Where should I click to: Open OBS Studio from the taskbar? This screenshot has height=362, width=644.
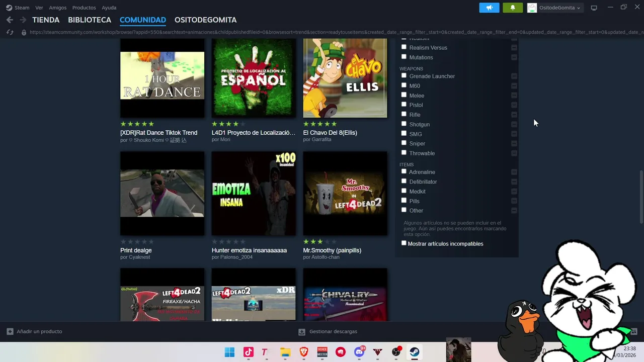tap(396, 352)
